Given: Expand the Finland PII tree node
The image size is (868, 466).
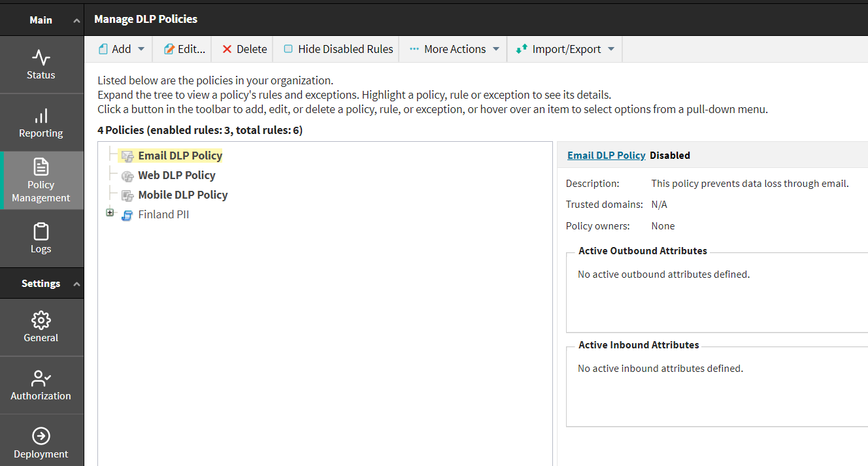Looking at the screenshot, I should [x=110, y=213].
